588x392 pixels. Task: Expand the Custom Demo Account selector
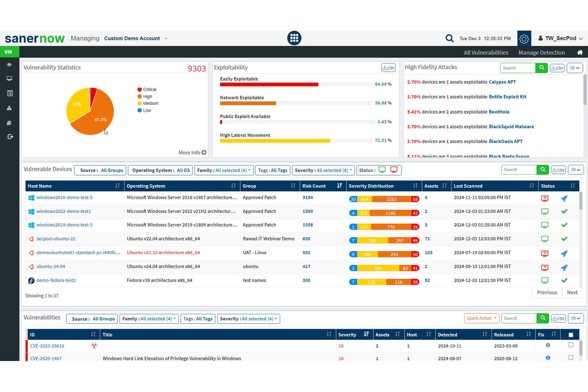pyautogui.click(x=135, y=39)
